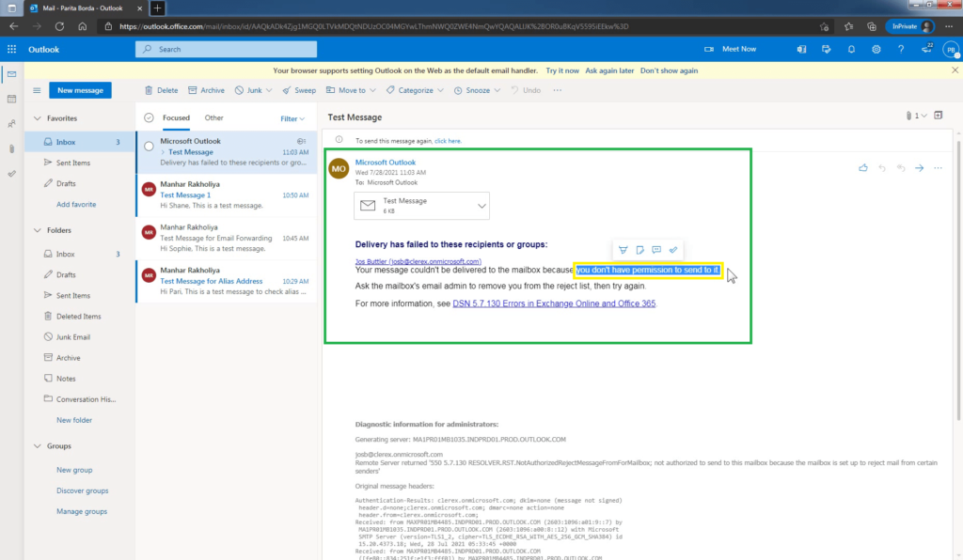Open Manage groups
The width and height of the screenshot is (963, 560).
click(82, 511)
